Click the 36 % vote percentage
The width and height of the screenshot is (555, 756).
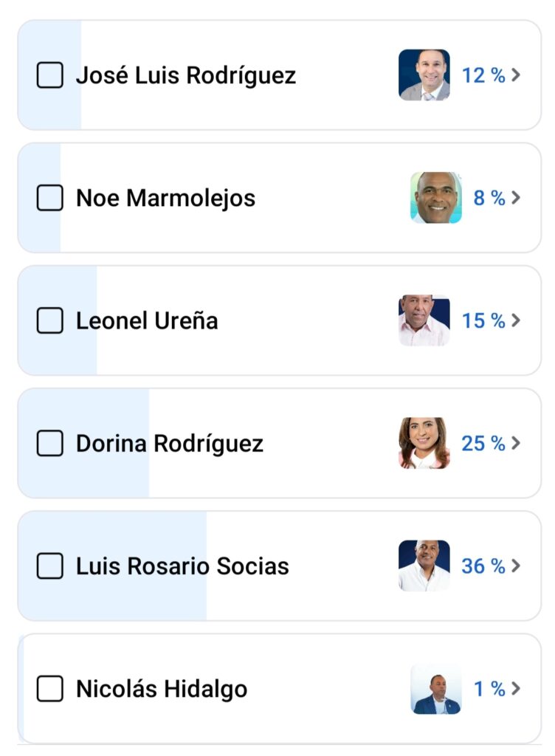tap(483, 566)
